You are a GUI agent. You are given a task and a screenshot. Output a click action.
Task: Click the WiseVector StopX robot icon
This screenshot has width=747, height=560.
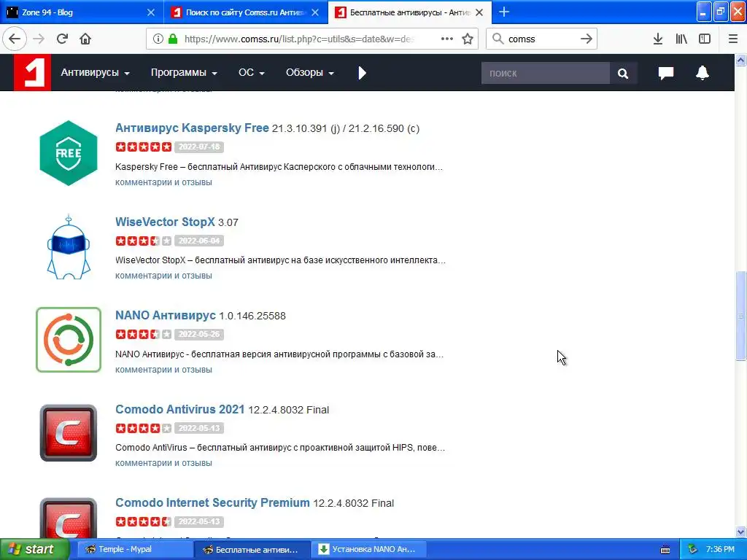[x=69, y=246]
